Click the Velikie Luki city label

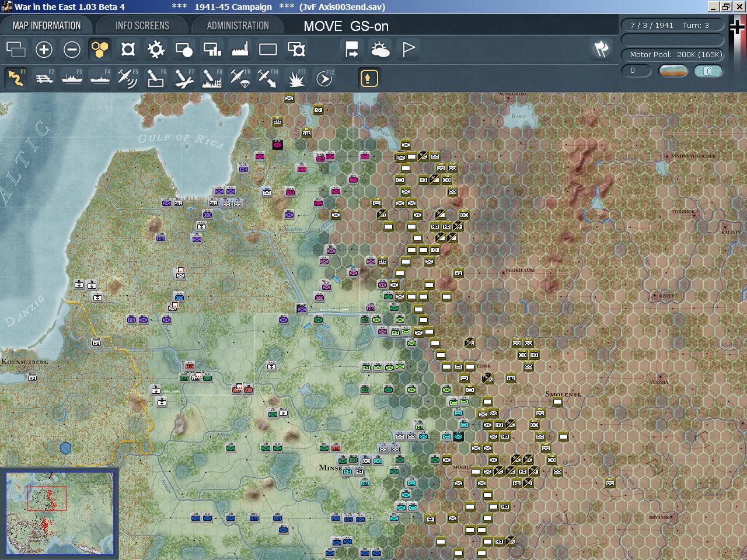coord(520,271)
